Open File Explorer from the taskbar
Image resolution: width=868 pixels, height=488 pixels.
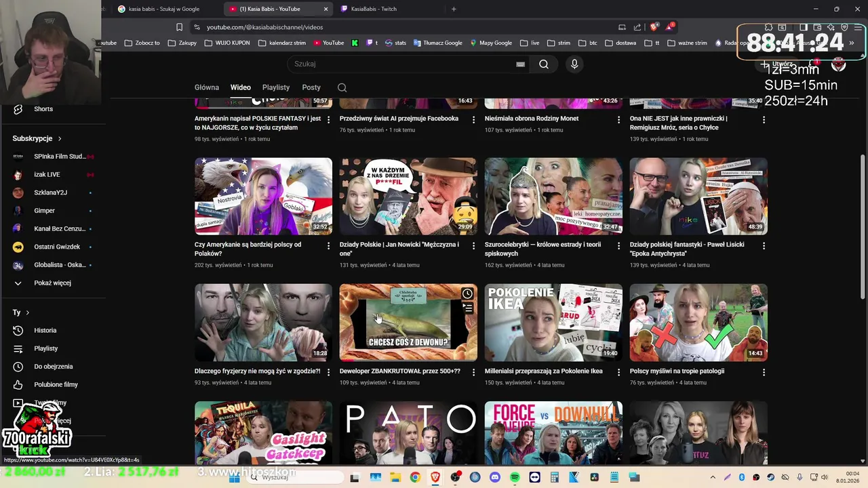395,478
